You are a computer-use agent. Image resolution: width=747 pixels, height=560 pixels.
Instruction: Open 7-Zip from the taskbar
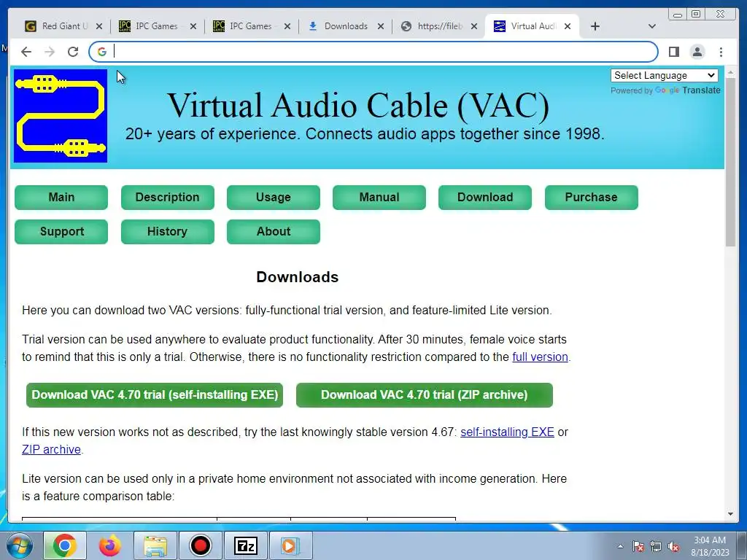point(246,545)
